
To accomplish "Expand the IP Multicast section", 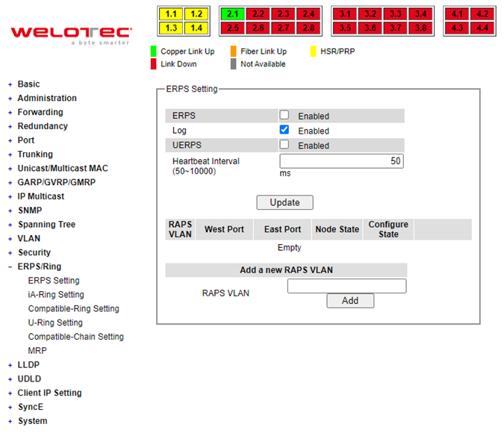I will coord(41,196).
